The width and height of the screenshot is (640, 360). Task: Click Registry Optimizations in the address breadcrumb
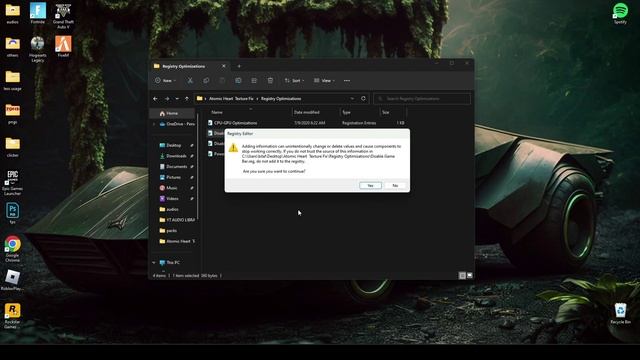pos(281,98)
